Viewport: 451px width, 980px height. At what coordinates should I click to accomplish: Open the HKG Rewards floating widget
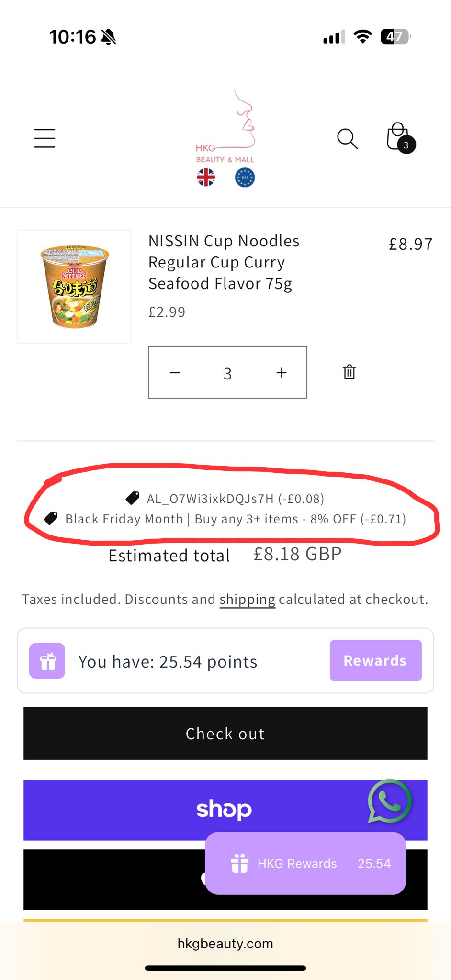pyautogui.click(x=305, y=863)
